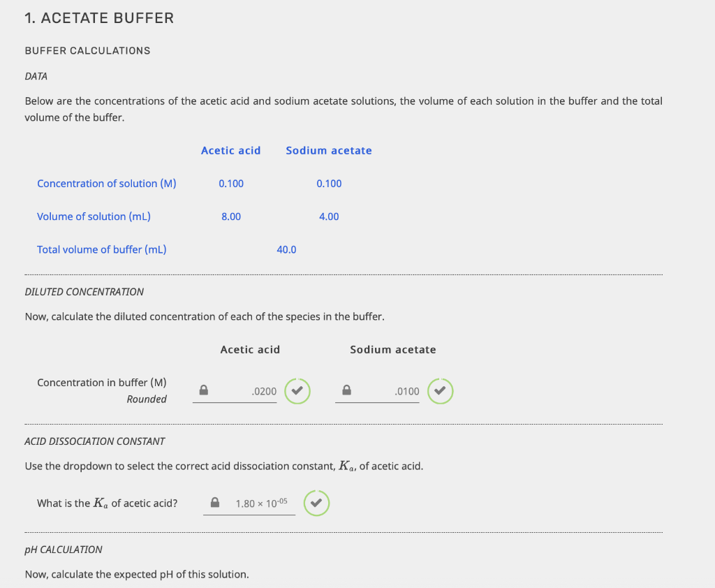The image size is (715, 588).
Task: Click the green checkmark beside the Ka value
Action: point(316,503)
